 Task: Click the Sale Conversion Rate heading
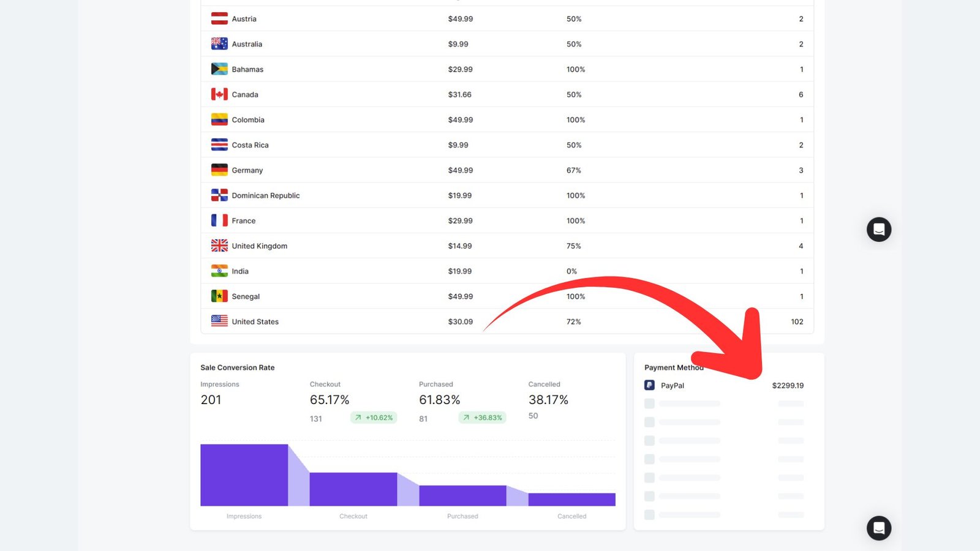237,367
